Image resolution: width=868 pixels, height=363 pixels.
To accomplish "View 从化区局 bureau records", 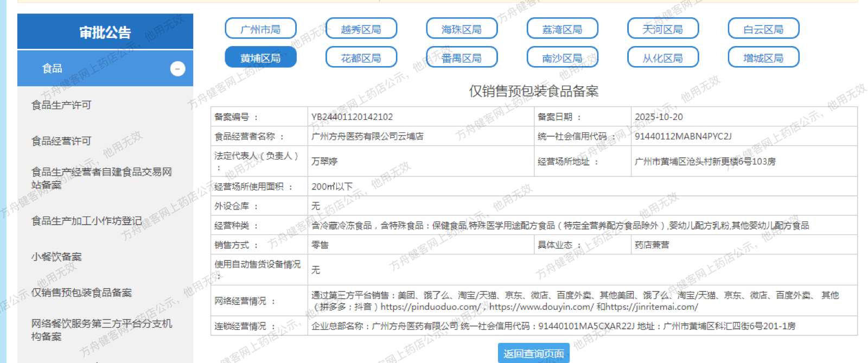I will click(662, 58).
